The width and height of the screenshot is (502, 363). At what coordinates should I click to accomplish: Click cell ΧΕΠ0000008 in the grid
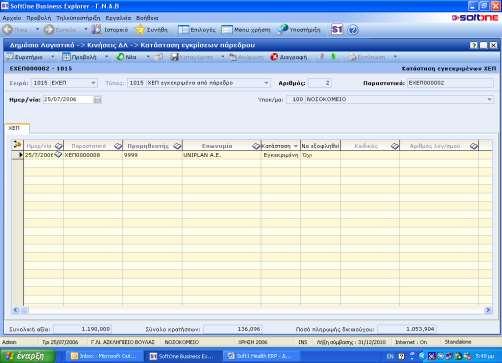93,155
